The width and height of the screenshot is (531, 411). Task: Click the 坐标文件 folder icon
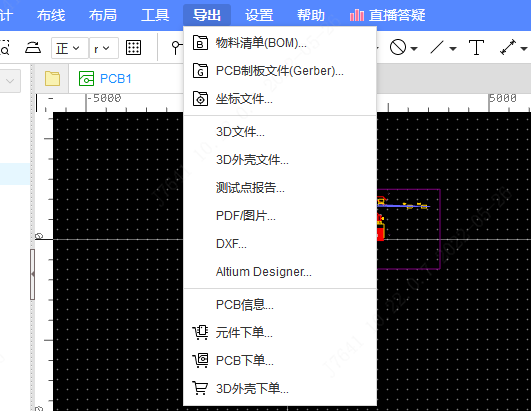click(x=200, y=99)
